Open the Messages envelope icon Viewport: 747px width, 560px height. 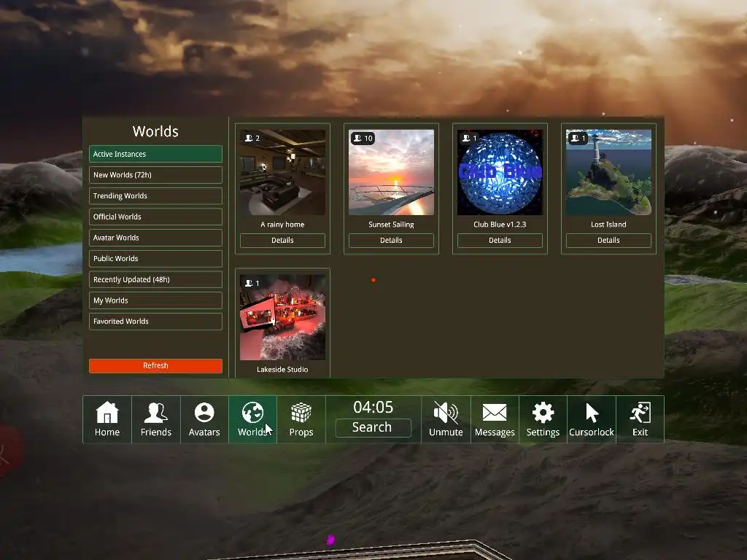tap(495, 413)
